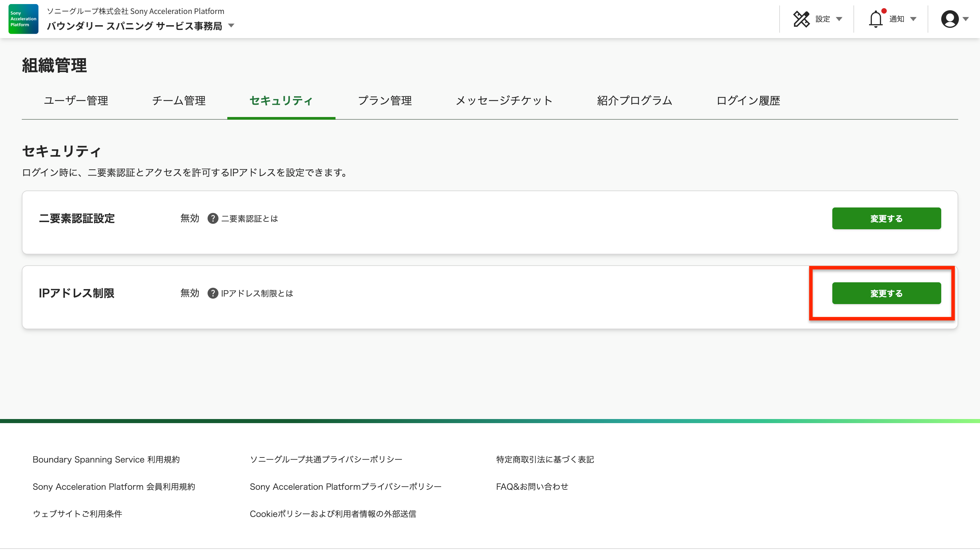Click the user account avatar icon
This screenshot has height=551, width=980.
coord(950,19)
